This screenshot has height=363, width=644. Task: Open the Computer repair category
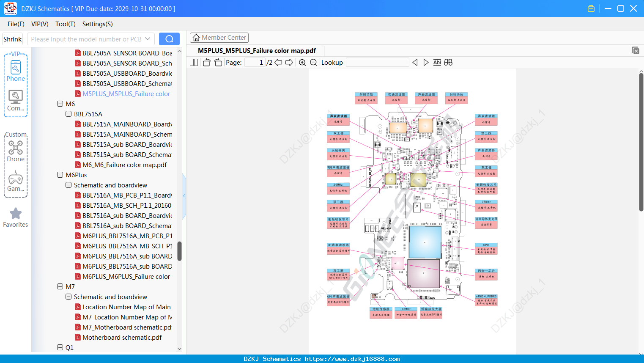tap(16, 101)
